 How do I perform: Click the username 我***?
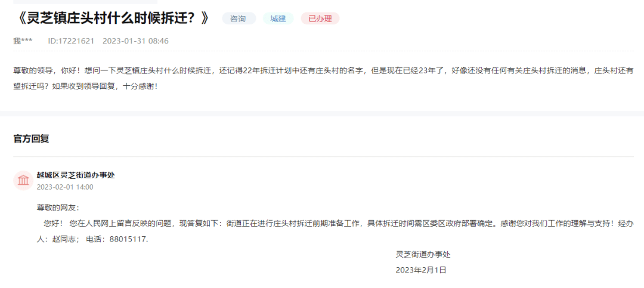point(23,41)
